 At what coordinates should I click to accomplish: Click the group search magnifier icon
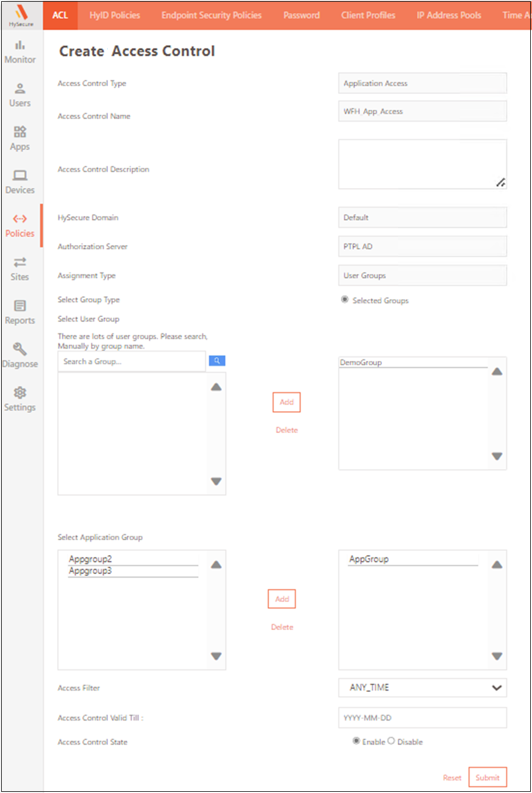coord(217,361)
